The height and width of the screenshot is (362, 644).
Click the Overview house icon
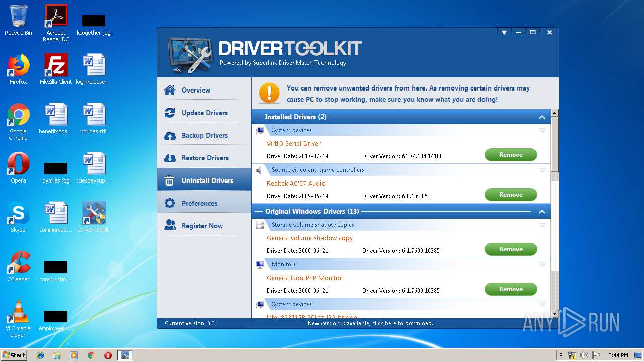click(170, 90)
